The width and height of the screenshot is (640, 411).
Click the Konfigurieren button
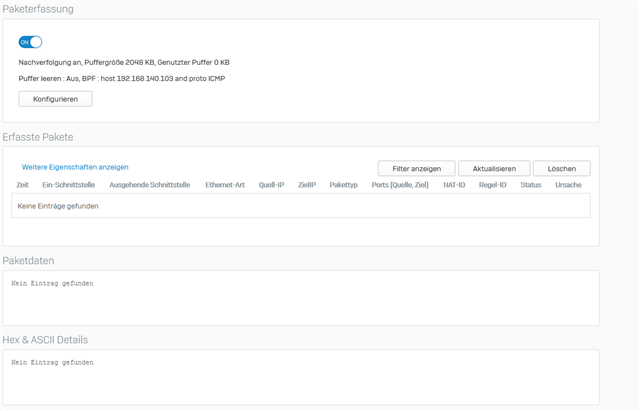tap(55, 99)
